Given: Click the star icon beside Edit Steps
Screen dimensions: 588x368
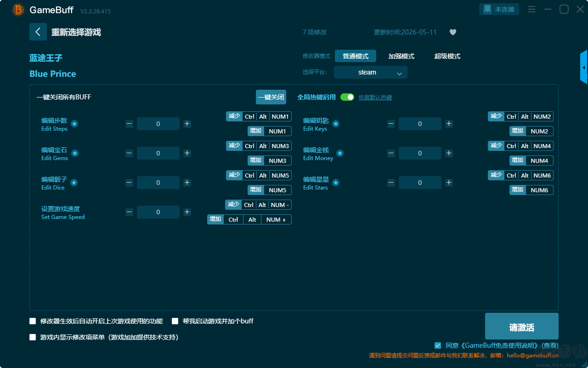Looking at the screenshot, I should pyautogui.click(x=74, y=124).
